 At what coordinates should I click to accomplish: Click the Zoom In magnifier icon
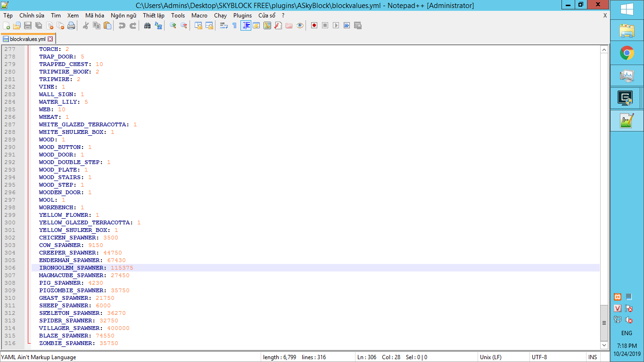[173, 25]
